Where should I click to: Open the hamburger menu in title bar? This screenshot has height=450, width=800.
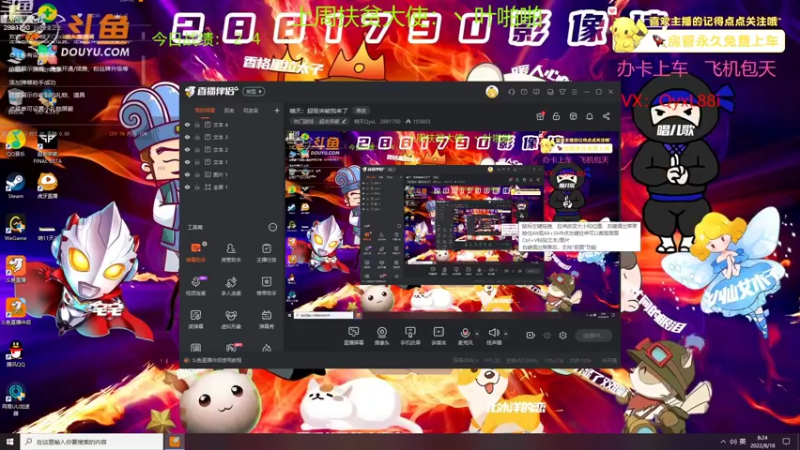tap(574, 92)
